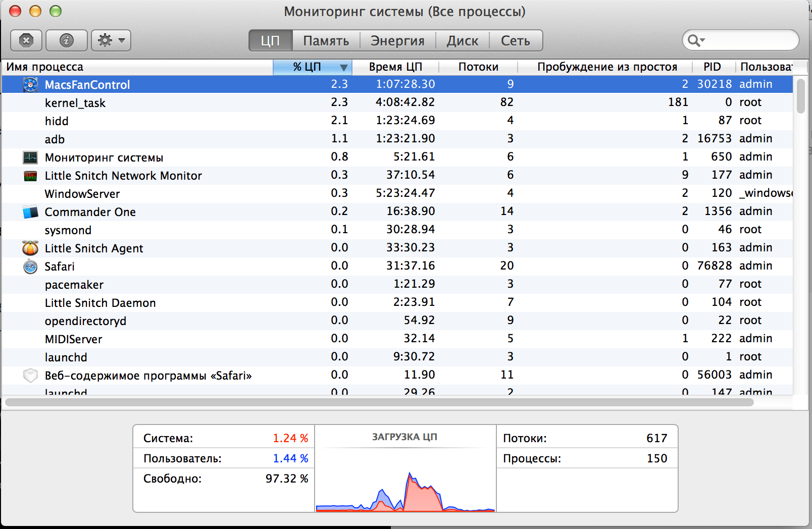Open the Энергия tab

397,41
